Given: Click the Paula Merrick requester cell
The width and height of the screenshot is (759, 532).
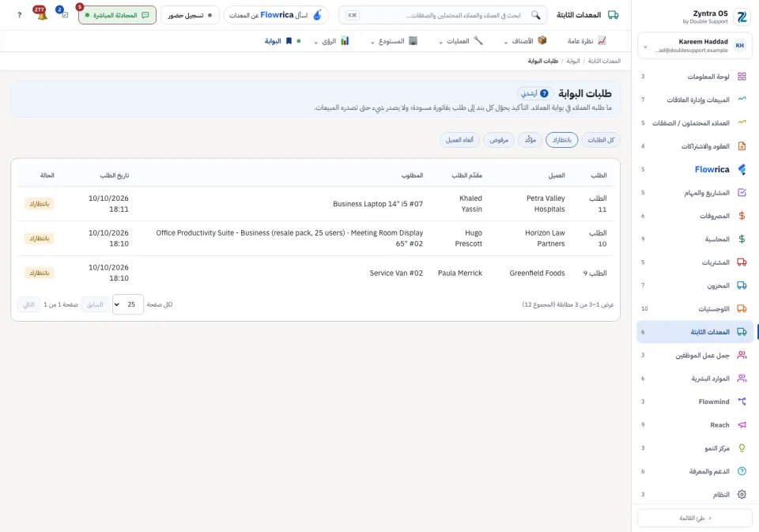Looking at the screenshot, I should [x=460, y=273].
